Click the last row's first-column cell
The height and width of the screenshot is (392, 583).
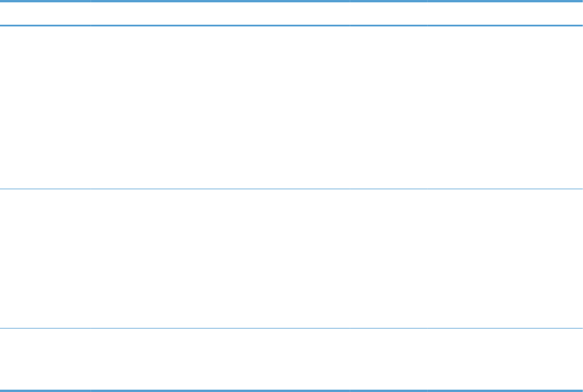point(45,359)
